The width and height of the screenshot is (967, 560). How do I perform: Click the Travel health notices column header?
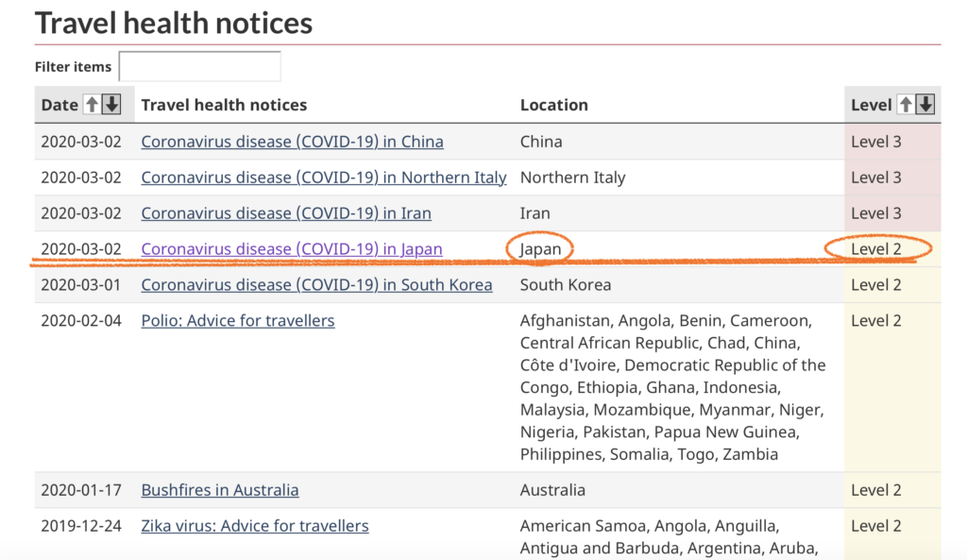pos(224,105)
